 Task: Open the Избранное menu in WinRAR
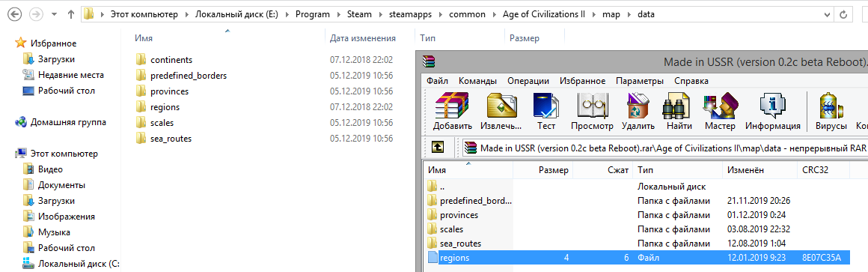[x=582, y=81]
